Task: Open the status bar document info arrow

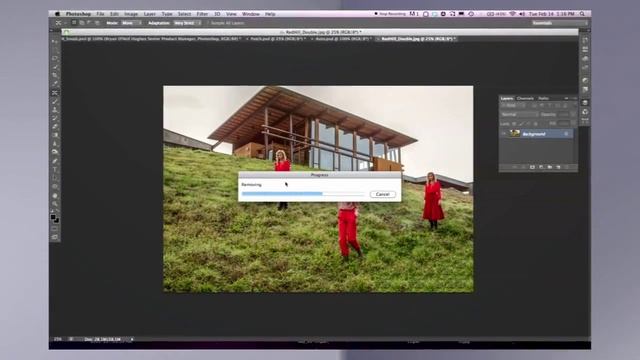Action: pos(132,339)
